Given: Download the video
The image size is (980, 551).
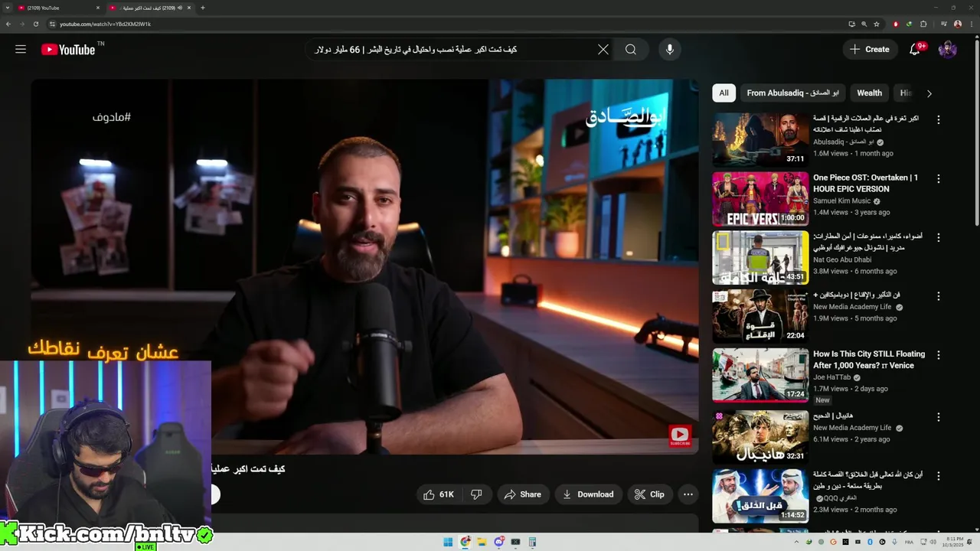Looking at the screenshot, I should tap(587, 494).
